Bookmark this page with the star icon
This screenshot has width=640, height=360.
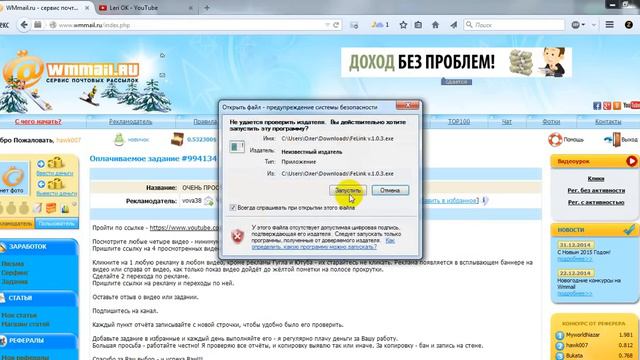tap(403, 25)
